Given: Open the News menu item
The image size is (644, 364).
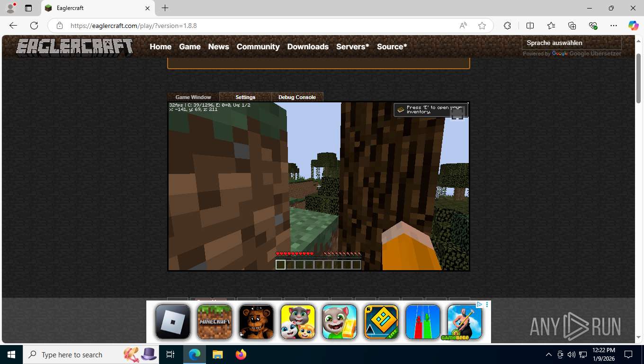Looking at the screenshot, I should click(218, 46).
